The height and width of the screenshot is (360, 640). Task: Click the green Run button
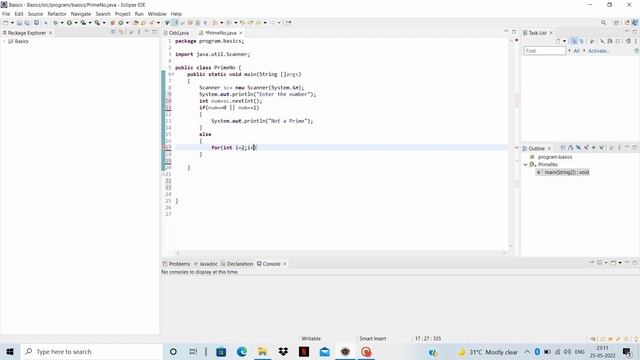pyautogui.click(x=69, y=23)
